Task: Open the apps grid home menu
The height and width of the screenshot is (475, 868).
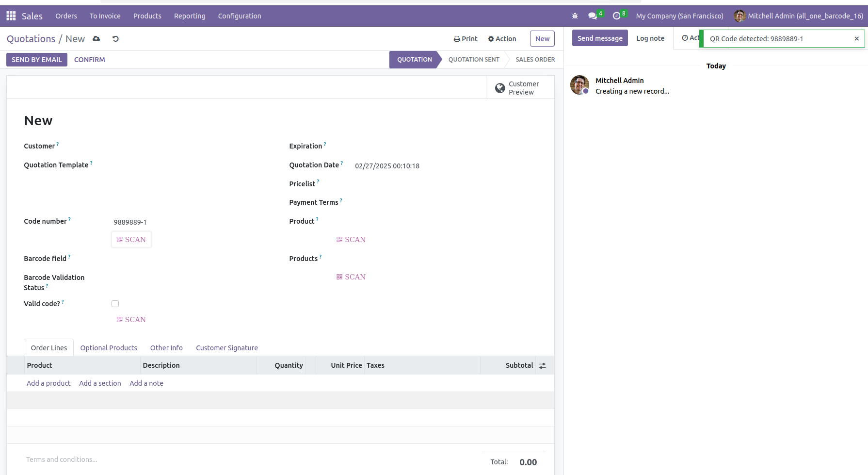Action: pyautogui.click(x=11, y=16)
